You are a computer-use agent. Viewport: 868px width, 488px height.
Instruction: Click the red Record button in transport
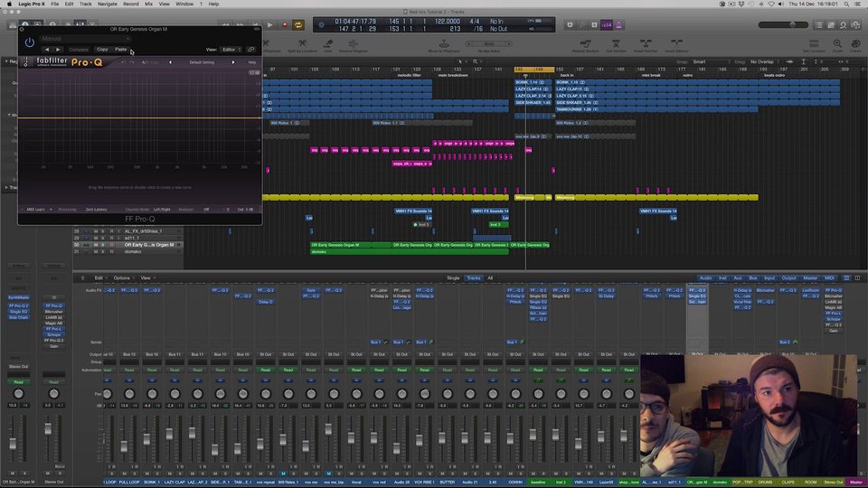pos(285,25)
